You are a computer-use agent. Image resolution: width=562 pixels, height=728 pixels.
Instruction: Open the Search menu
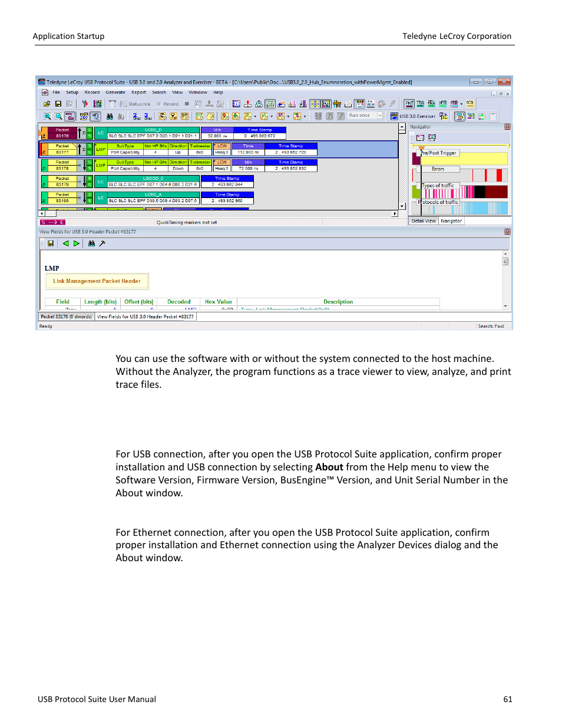(159, 93)
